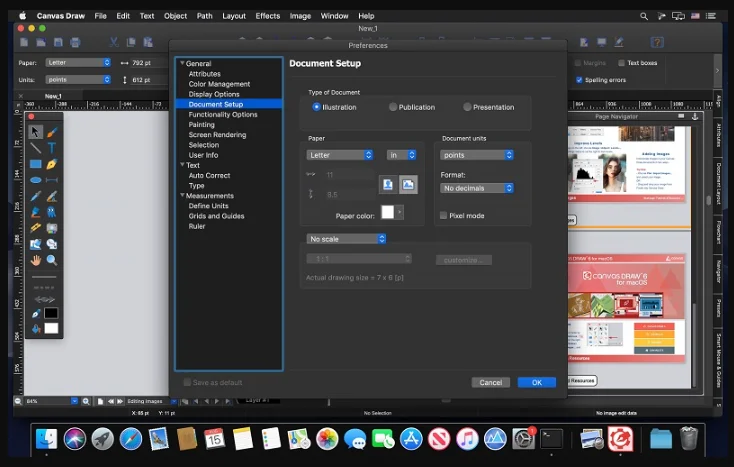This screenshot has width=734, height=467.
Task: Open the 'in' paper units dropdown
Action: pyautogui.click(x=401, y=155)
